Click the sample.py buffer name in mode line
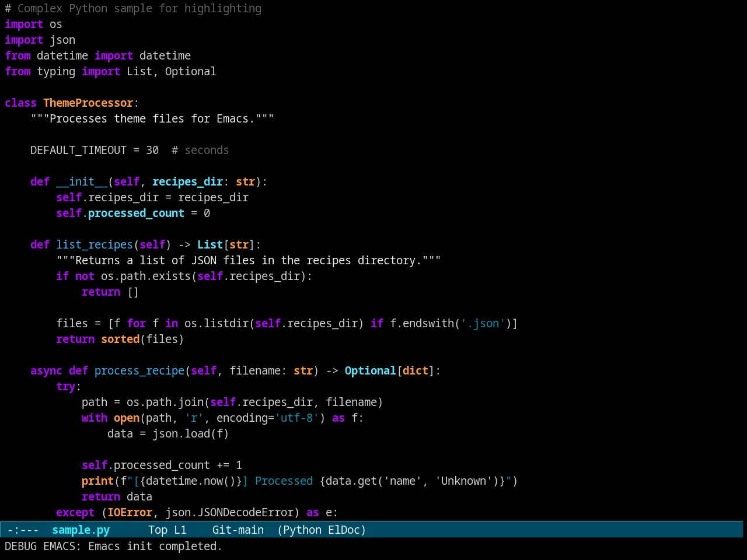Image resolution: width=747 pixels, height=560 pixels. click(x=81, y=530)
